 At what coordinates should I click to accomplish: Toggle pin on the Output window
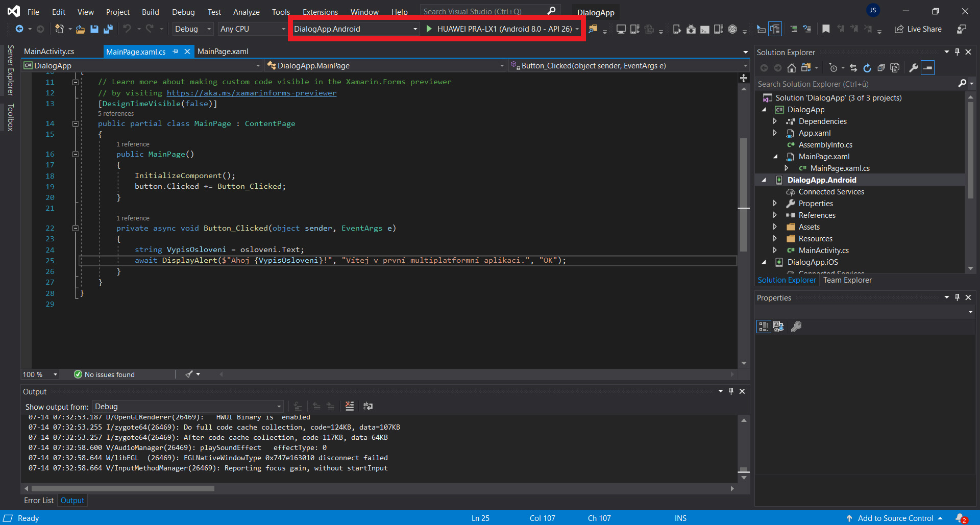731,391
